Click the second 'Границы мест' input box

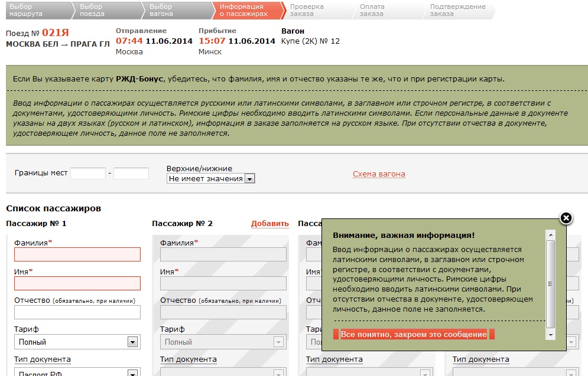coord(131,174)
